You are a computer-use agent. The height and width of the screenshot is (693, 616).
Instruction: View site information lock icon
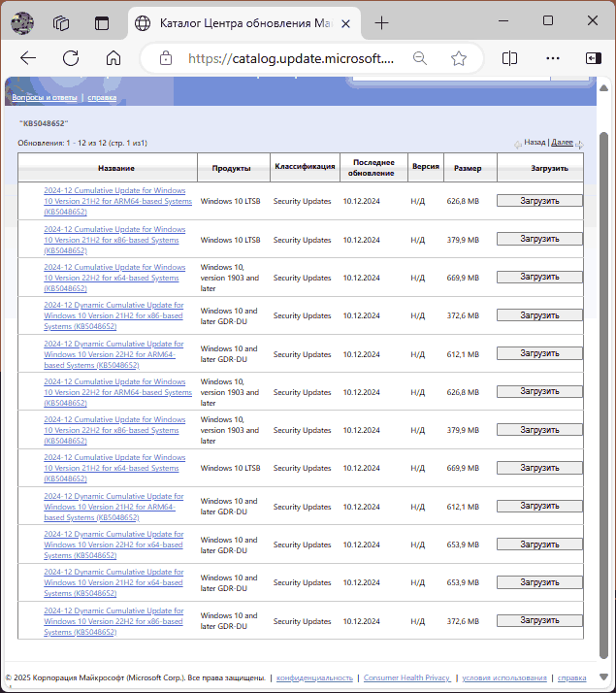click(x=166, y=58)
